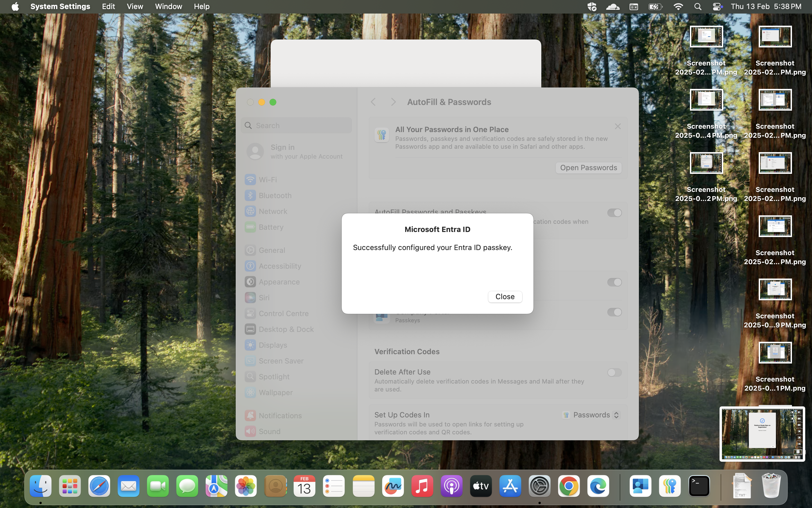Click the Search field in Settings sidebar
The height and width of the screenshot is (508, 812).
tap(296, 125)
